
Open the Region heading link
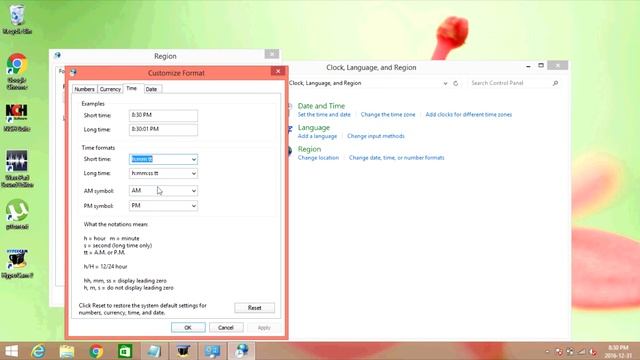pyautogui.click(x=309, y=149)
